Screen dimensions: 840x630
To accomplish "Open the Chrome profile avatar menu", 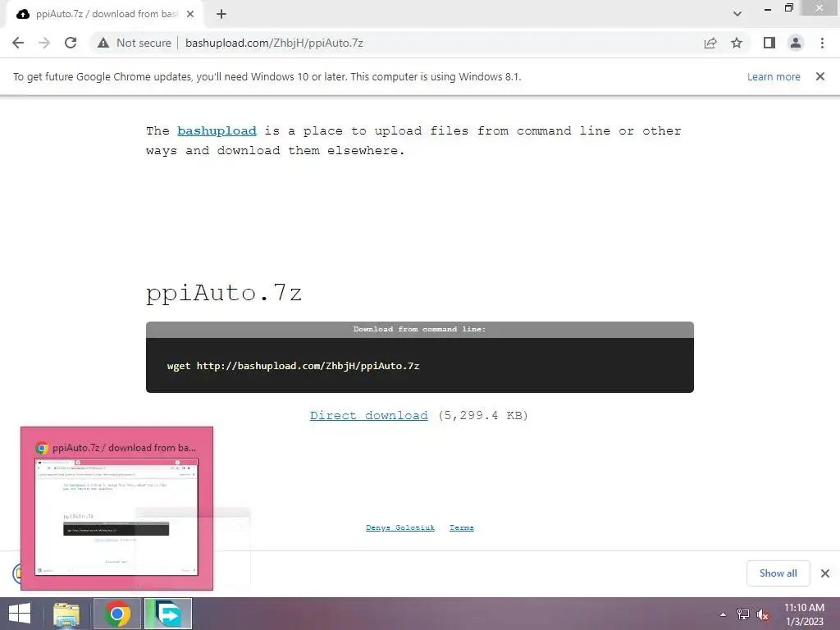I will 796,43.
